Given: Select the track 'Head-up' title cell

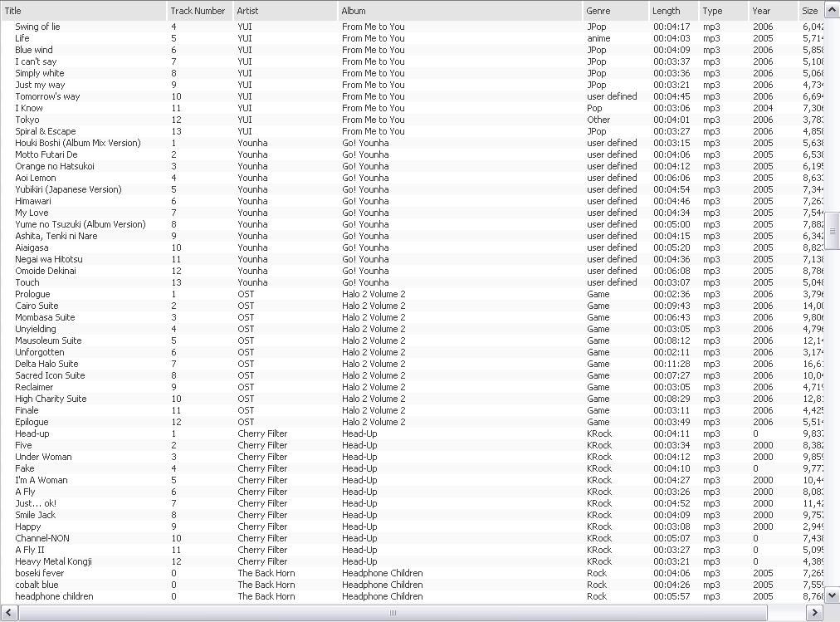Looking at the screenshot, I should (32, 434).
